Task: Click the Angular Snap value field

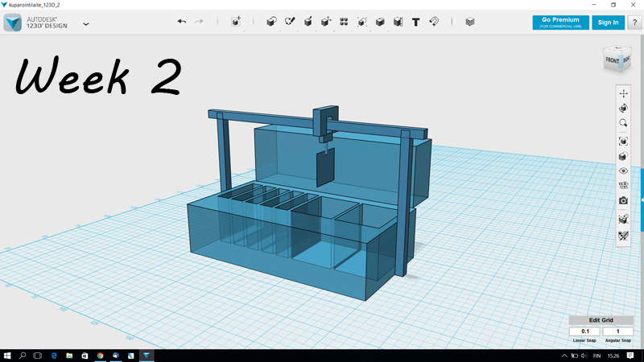Action: (x=617, y=331)
